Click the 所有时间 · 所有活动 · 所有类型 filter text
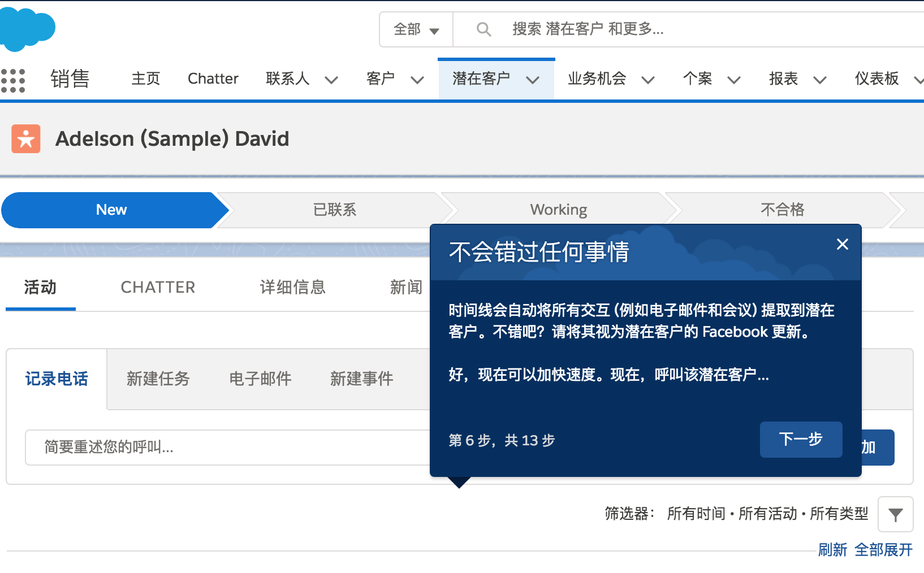This screenshot has width=924, height=573. (767, 514)
